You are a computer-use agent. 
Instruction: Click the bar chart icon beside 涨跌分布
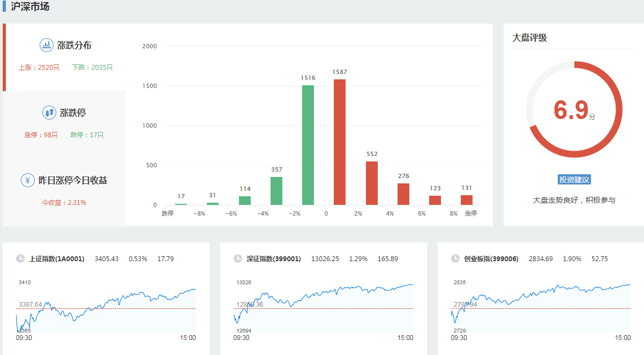pyautogui.click(x=47, y=45)
